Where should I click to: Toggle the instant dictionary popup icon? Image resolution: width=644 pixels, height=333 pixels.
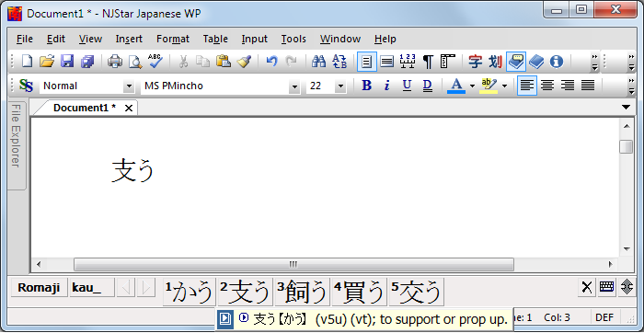tap(516, 62)
